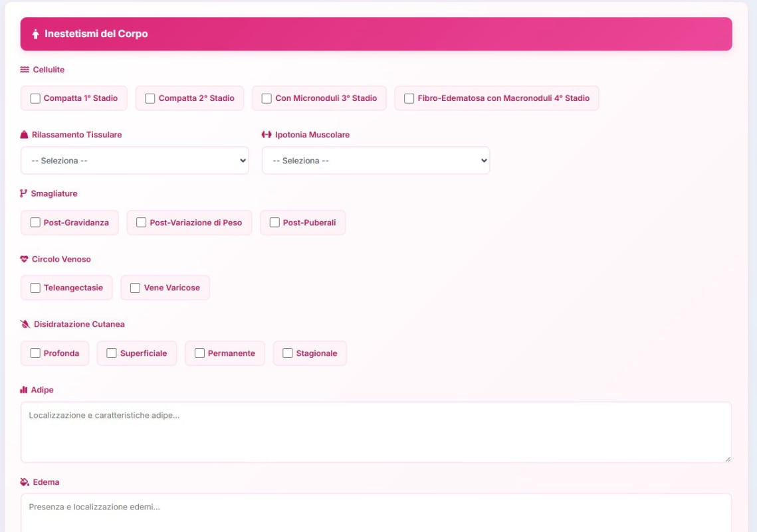Click the Adipe textarea resize handle
This screenshot has height=532, width=757.
pyautogui.click(x=727, y=458)
